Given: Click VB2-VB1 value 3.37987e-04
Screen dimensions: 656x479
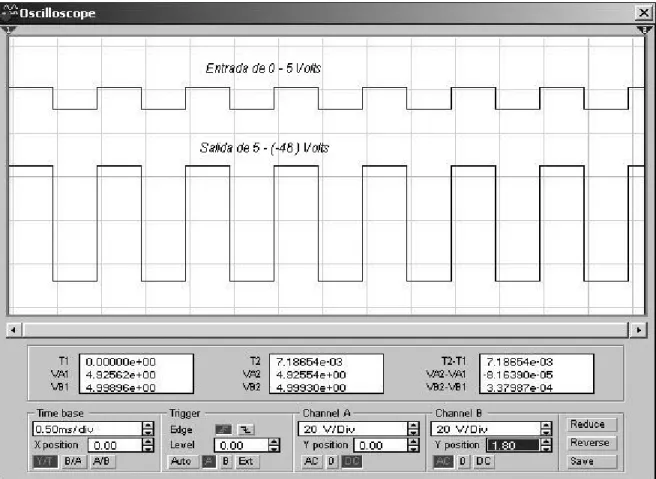Looking at the screenshot, I should pyautogui.click(x=519, y=388).
